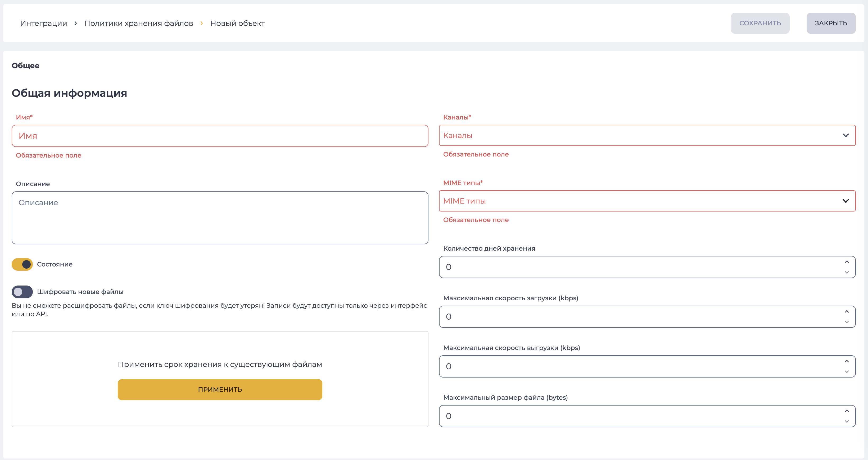Focus the Имя input field
This screenshot has height=460, width=868.
pyautogui.click(x=220, y=136)
